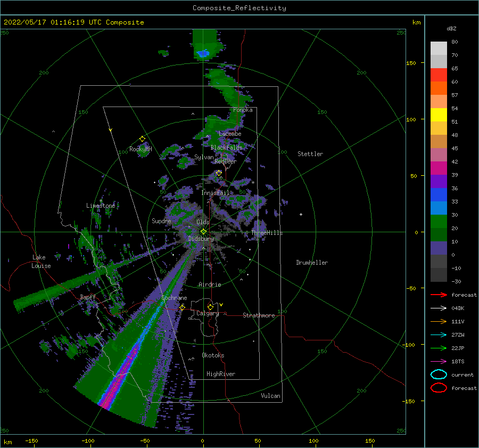Click the Olds label
Viewport: 479px width, 448px height.
click(x=203, y=222)
